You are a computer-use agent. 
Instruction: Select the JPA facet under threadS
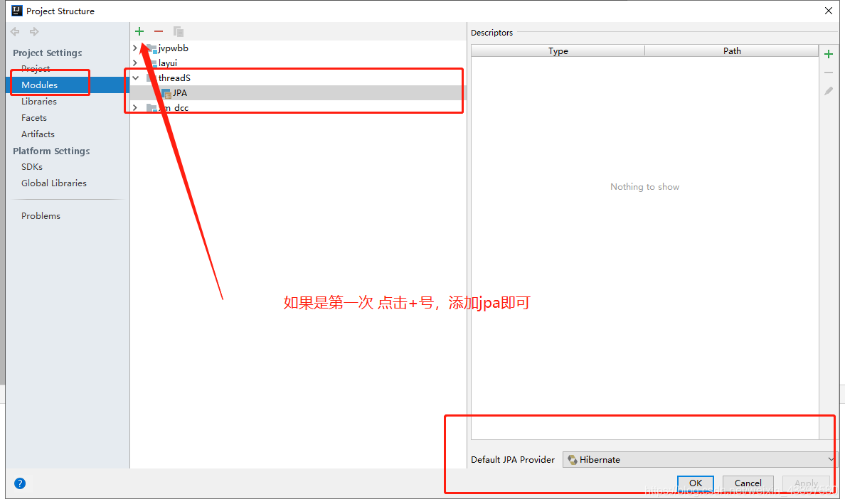[x=180, y=92]
